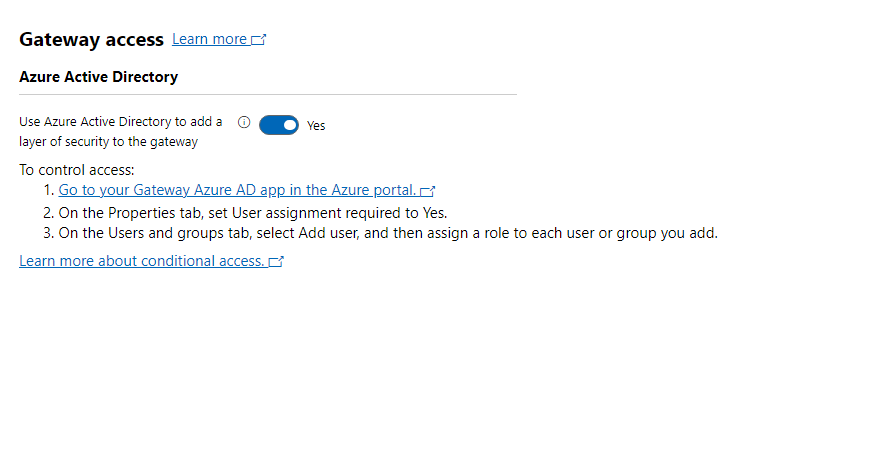Click external-link icon after conditional access link

276,261
